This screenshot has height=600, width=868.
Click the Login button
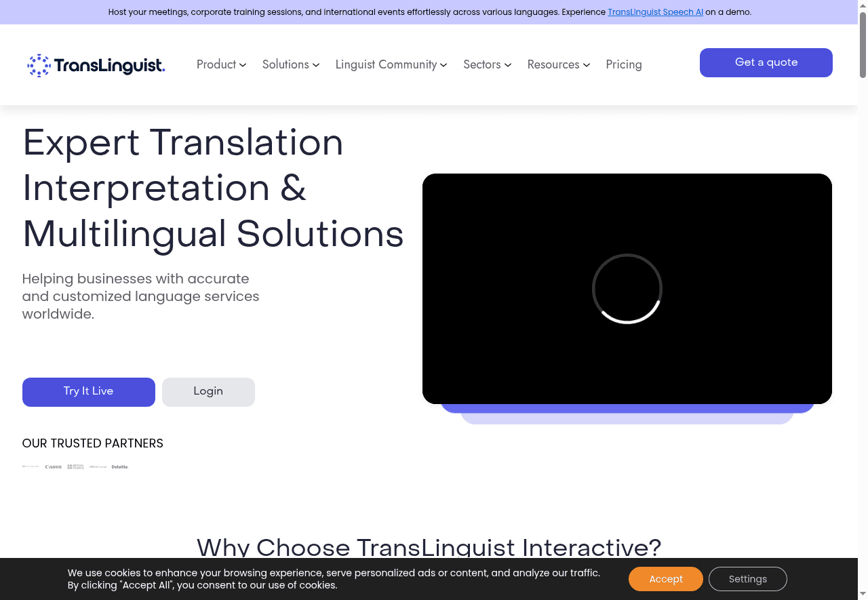pyautogui.click(x=208, y=392)
